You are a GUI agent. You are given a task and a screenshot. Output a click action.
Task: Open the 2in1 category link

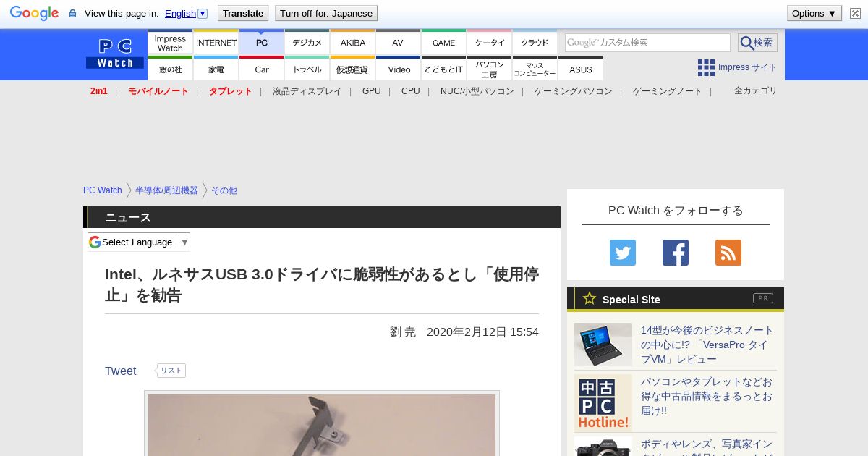click(98, 91)
